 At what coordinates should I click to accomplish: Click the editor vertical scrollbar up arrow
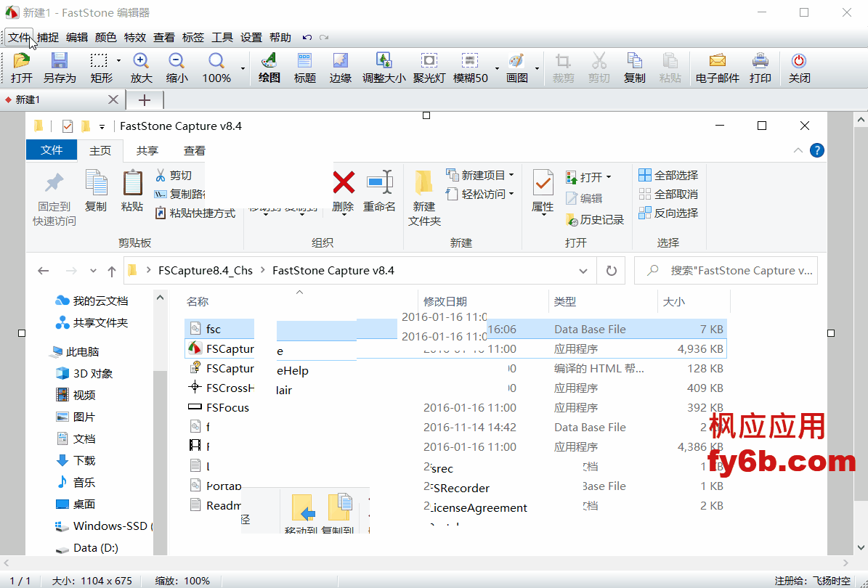point(861,119)
